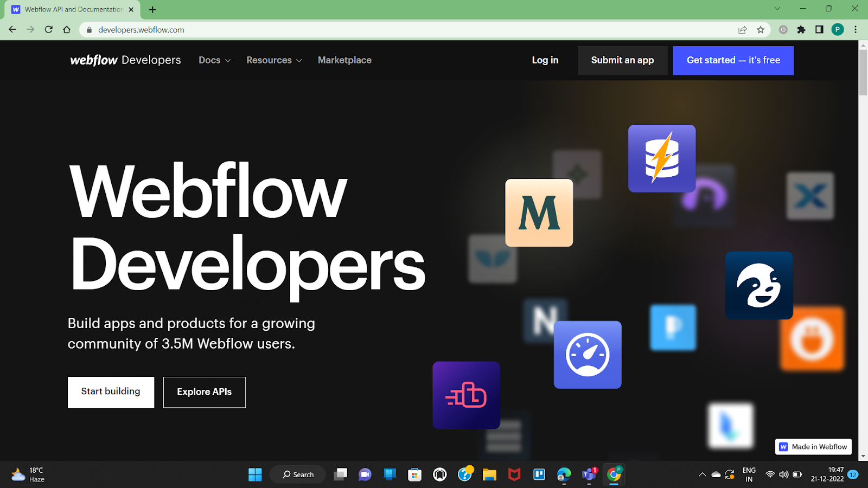The image size is (868, 488).
Task: Expand the Resources dropdown menu
Action: [x=274, y=60]
